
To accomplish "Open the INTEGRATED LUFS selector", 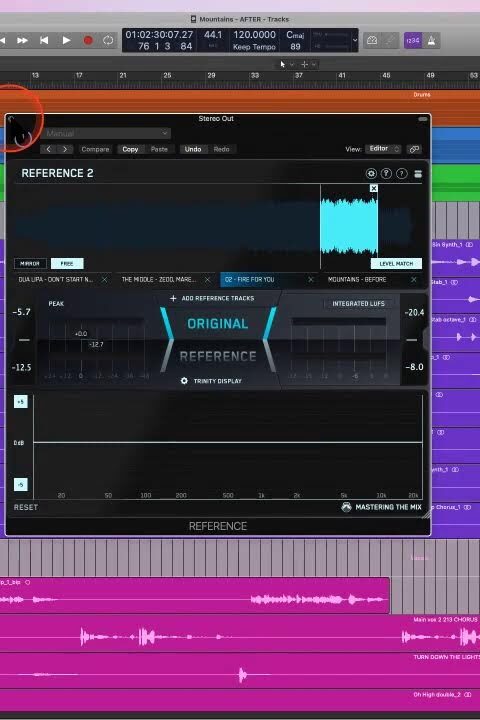I will click(x=359, y=304).
